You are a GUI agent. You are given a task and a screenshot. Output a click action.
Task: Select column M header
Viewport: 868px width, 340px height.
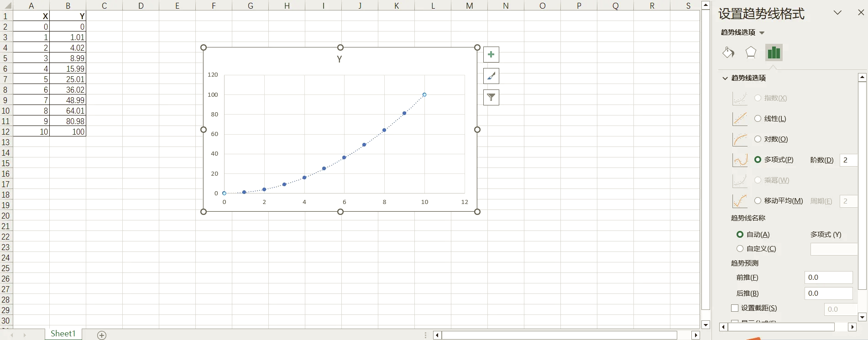point(469,5)
